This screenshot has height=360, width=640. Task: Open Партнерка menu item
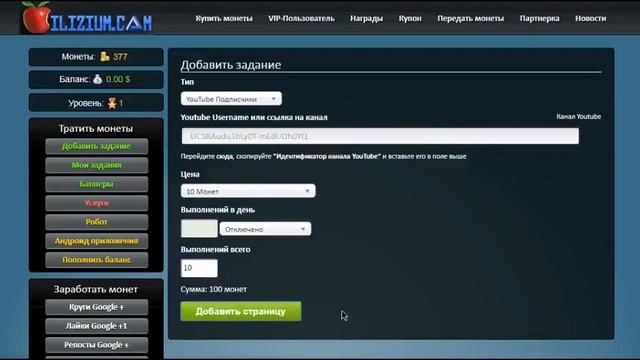tap(539, 18)
